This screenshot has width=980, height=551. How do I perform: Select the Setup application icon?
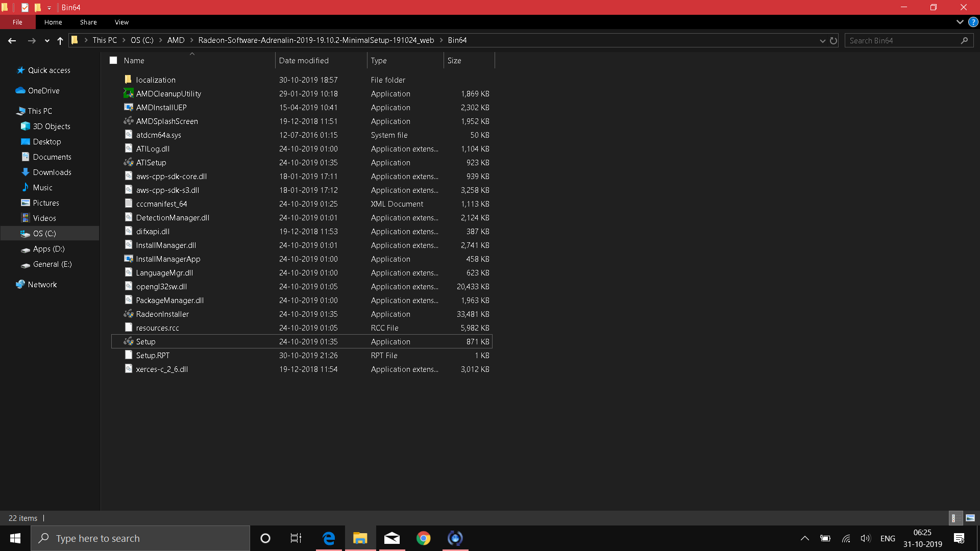pos(128,341)
